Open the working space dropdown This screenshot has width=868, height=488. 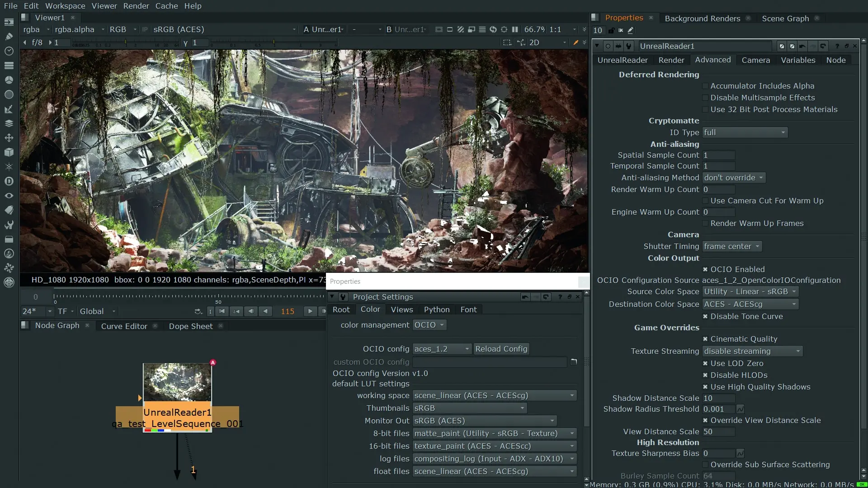[x=494, y=395]
